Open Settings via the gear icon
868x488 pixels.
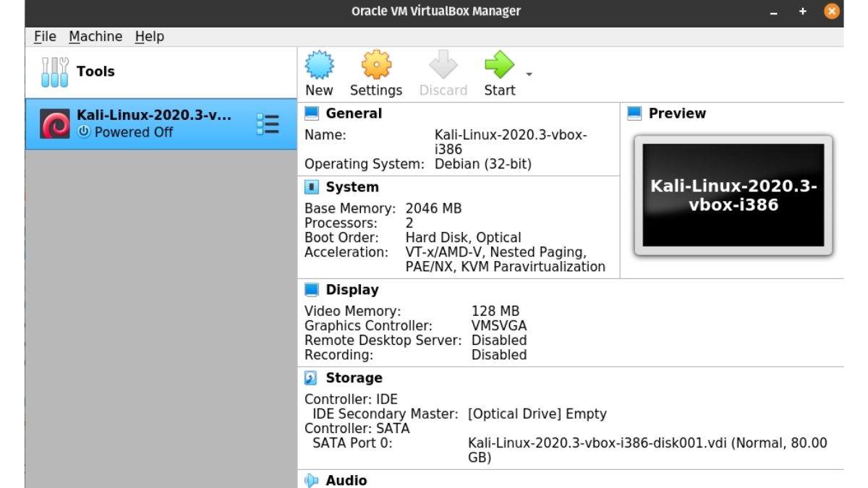tap(375, 64)
